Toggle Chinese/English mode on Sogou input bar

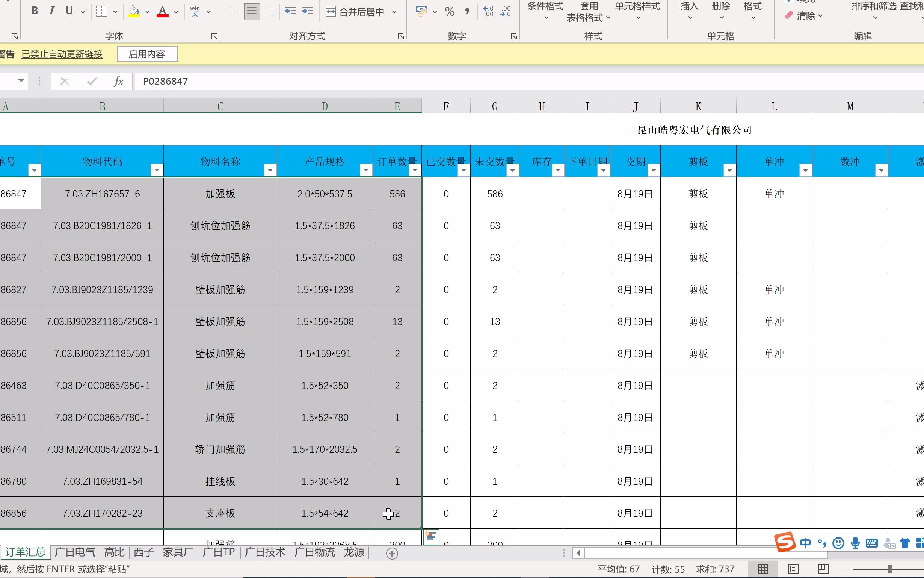pyautogui.click(x=806, y=543)
